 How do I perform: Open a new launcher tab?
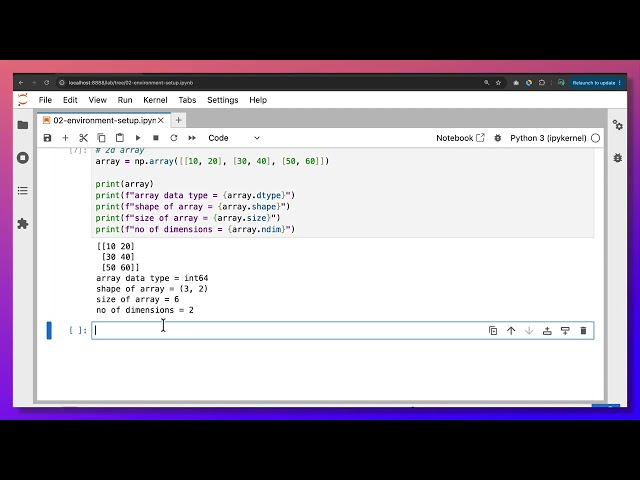pos(178,120)
